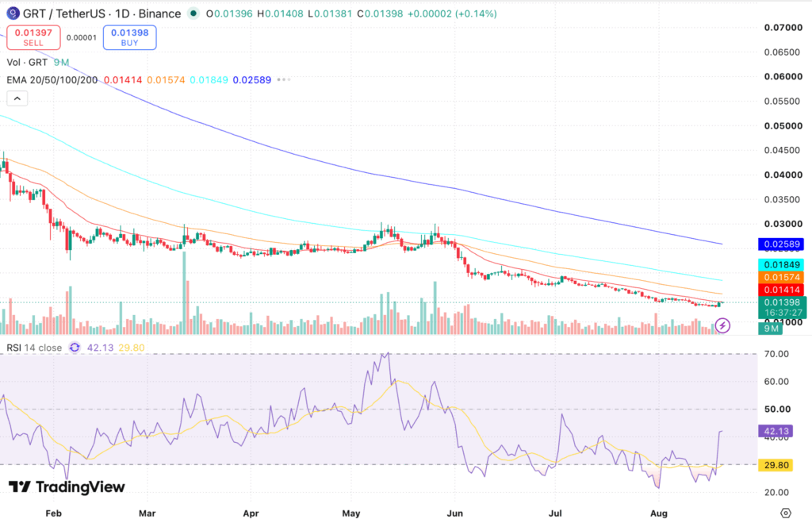Click the EMA 20 value 0.01414
The height and width of the screenshot is (523, 812).
[123, 80]
